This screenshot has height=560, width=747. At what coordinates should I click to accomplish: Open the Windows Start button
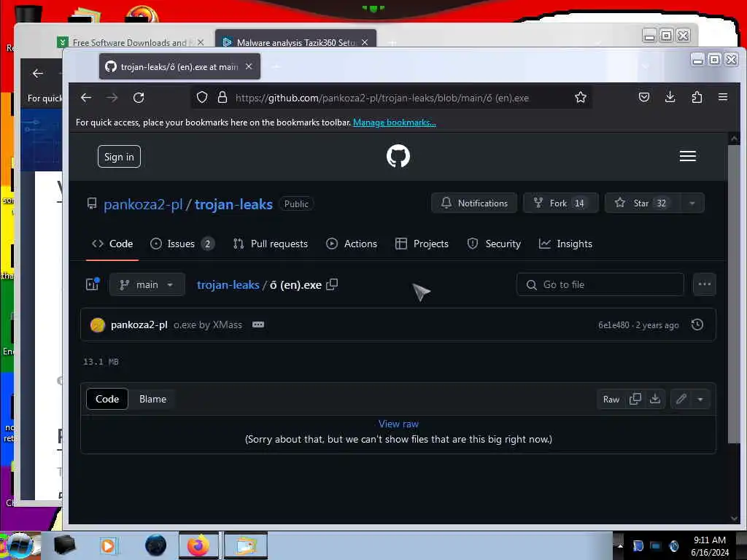tap(19, 545)
